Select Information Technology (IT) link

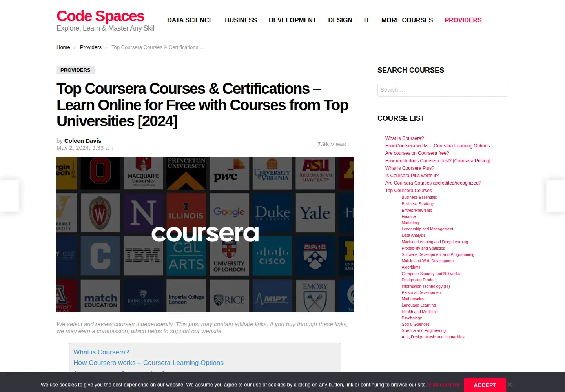click(x=426, y=286)
